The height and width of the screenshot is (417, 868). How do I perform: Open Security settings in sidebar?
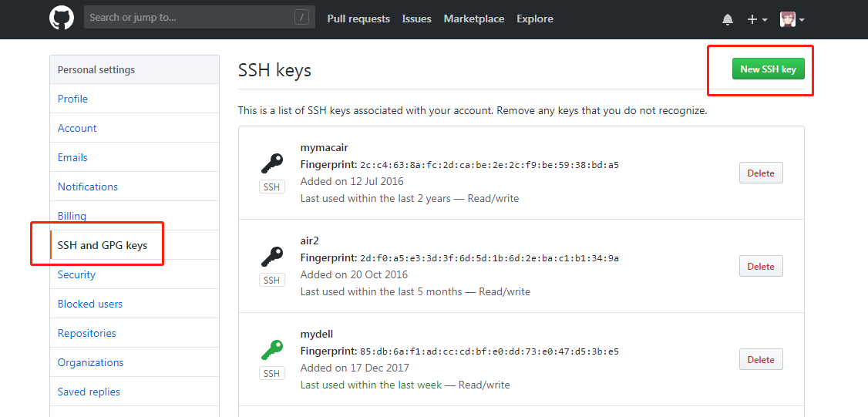(x=76, y=274)
